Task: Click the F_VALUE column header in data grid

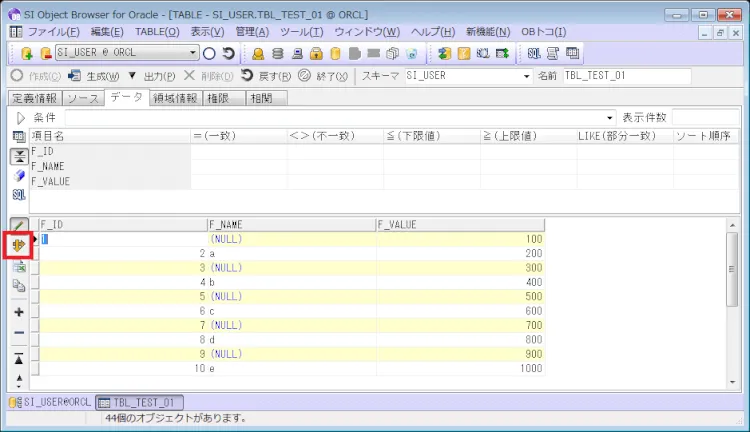Action: coord(460,224)
